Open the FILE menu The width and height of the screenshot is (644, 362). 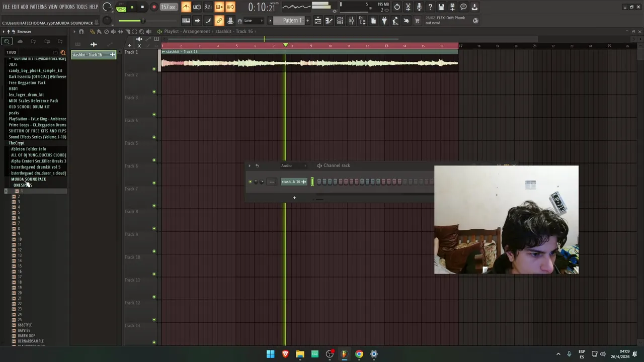coord(6,7)
